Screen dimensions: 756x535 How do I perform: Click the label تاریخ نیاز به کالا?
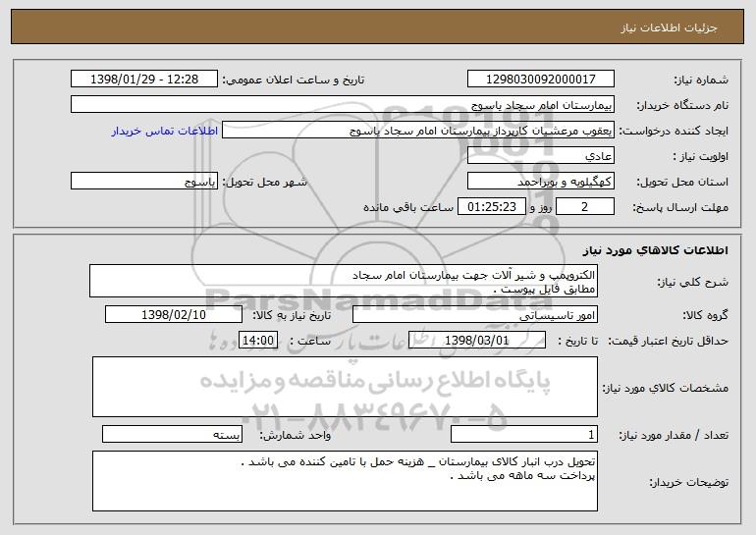click(292, 315)
